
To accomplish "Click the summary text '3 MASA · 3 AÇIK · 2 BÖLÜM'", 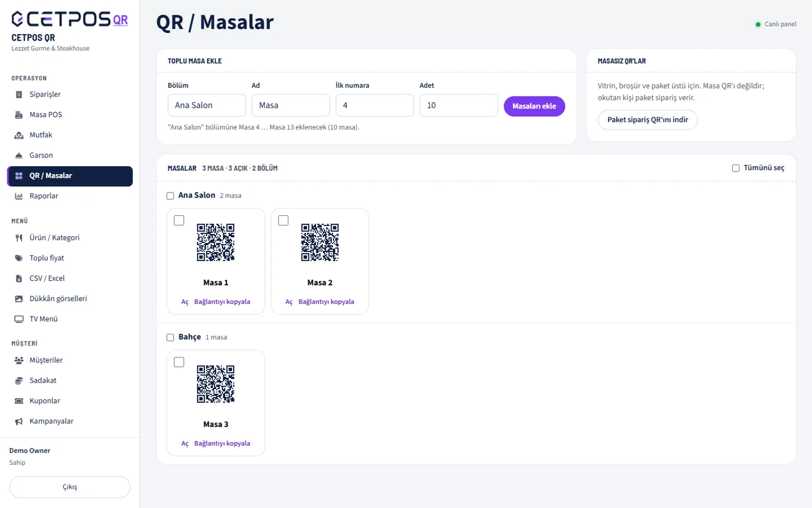I will [x=240, y=168].
